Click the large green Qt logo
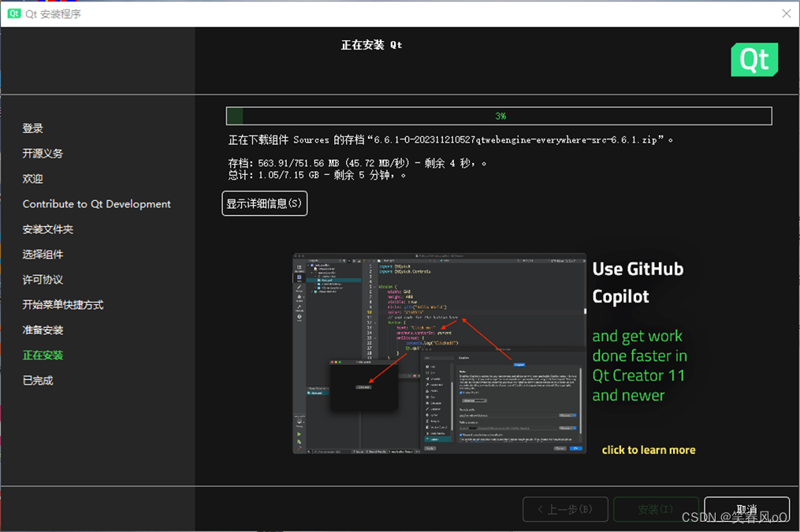The image size is (800, 532). pos(754,60)
